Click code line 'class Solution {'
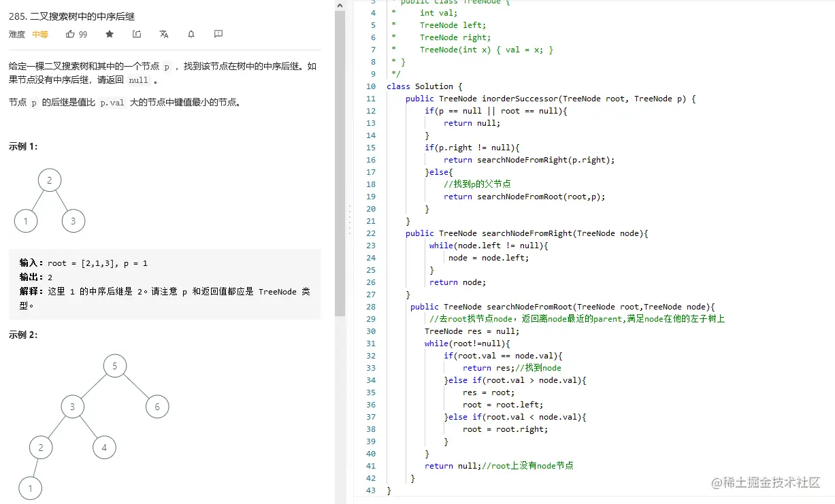This screenshot has width=835, height=504. click(424, 86)
